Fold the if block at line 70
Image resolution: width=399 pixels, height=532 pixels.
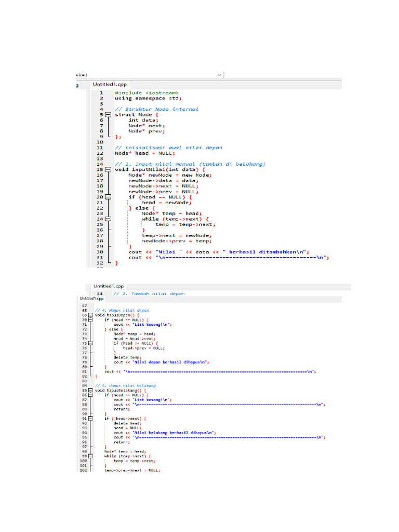click(90, 320)
